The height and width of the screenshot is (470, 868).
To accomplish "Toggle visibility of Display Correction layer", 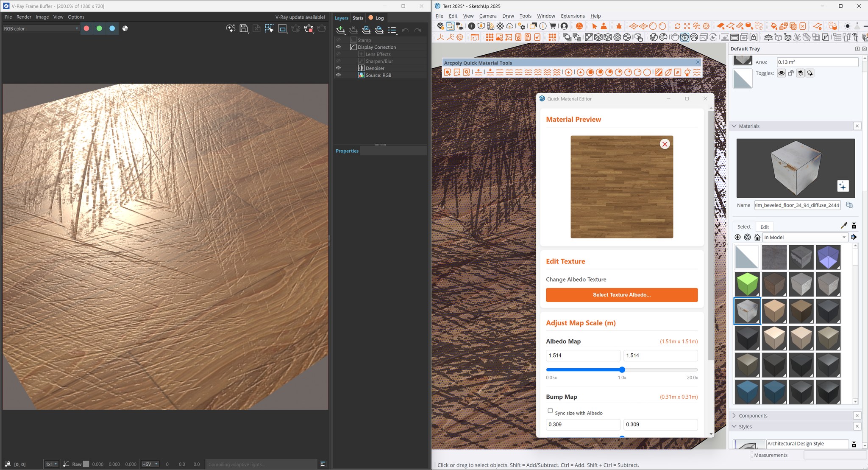I will tap(338, 47).
